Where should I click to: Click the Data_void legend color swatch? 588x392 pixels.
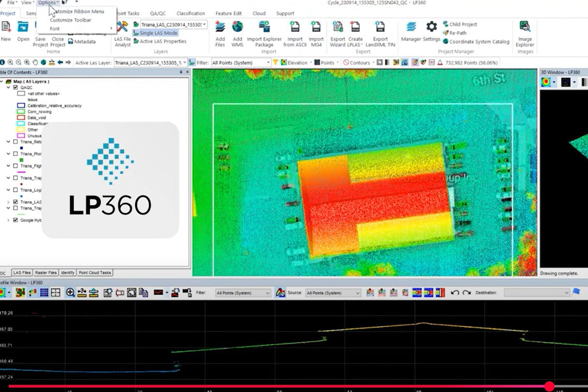point(21,118)
